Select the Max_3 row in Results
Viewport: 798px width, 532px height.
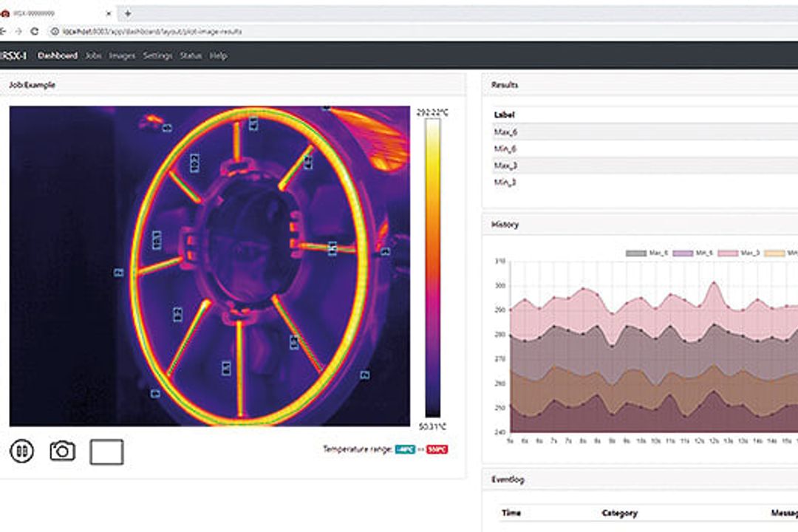645,166
